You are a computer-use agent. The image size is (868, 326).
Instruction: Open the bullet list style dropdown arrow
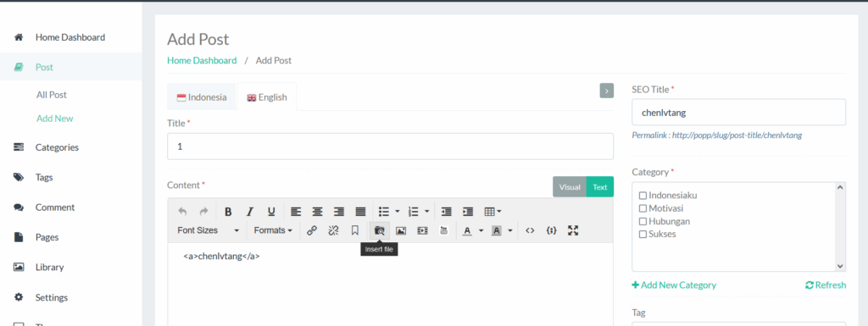pyautogui.click(x=398, y=212)
